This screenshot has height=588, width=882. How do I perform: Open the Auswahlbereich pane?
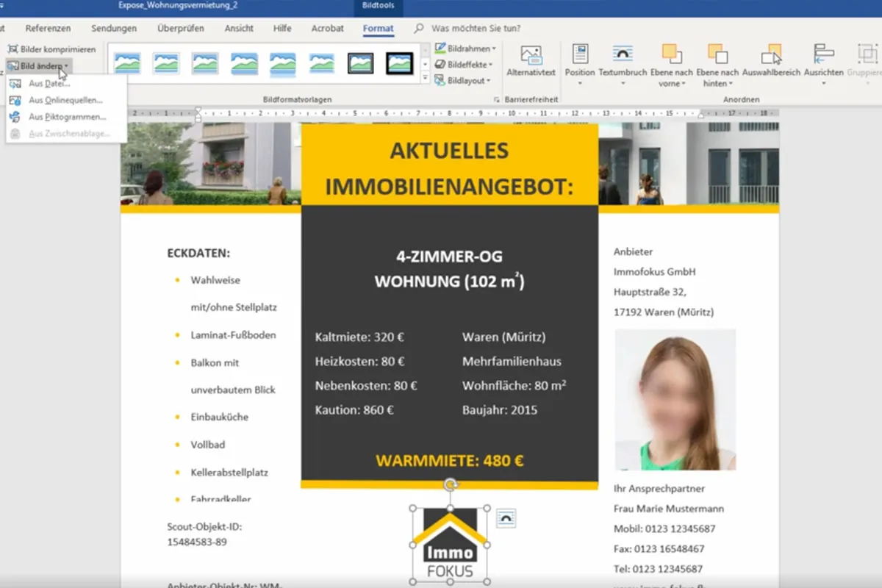pos(771,62)
